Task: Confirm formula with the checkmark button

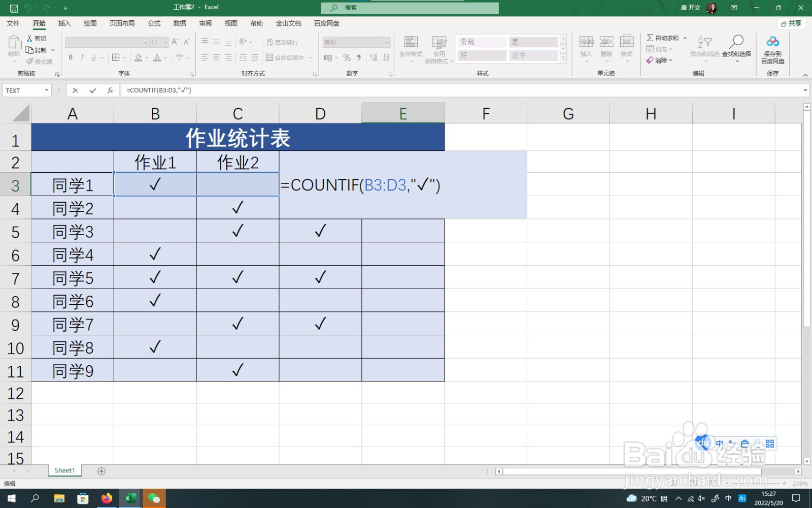Action: [x=92, y=90]
